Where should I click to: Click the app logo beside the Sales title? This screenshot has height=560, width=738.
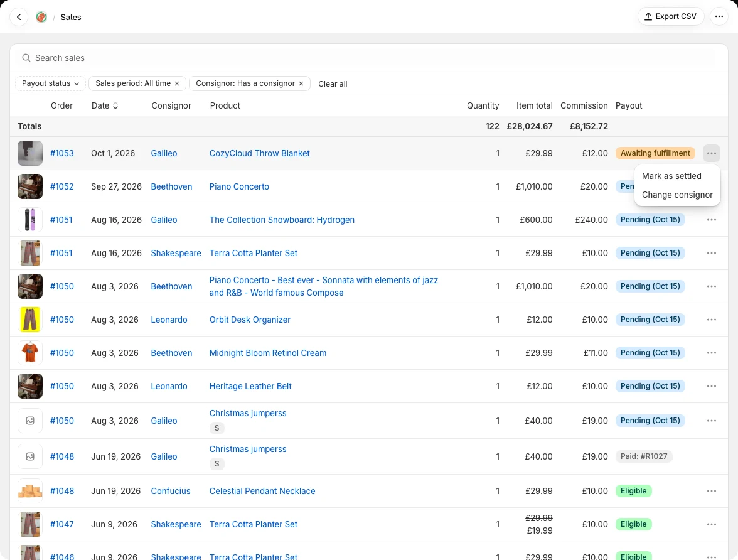[41, 17]
